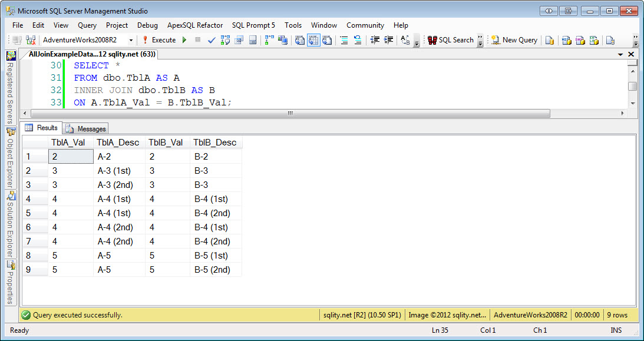Viewport: 644px width, 341px height.
Task: Click the editor vertical scrollbar thumb
Action: [633, 86]
